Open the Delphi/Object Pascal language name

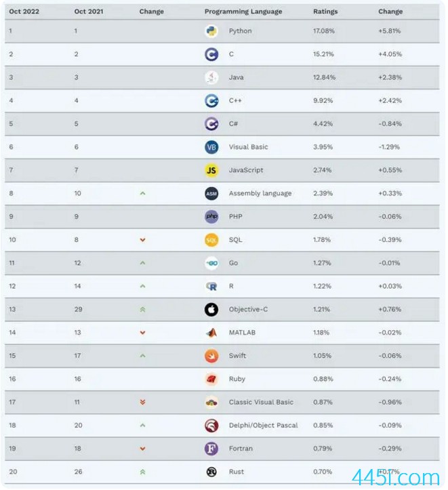[x=263, y=426]
